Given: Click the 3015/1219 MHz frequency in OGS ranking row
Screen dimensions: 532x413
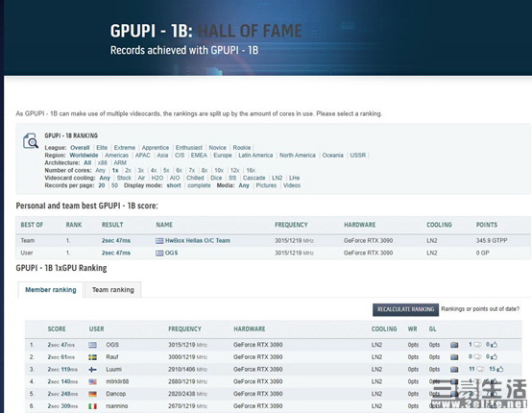Looking at the screenshot, I should pyautogui.click(x=187, y=345).
